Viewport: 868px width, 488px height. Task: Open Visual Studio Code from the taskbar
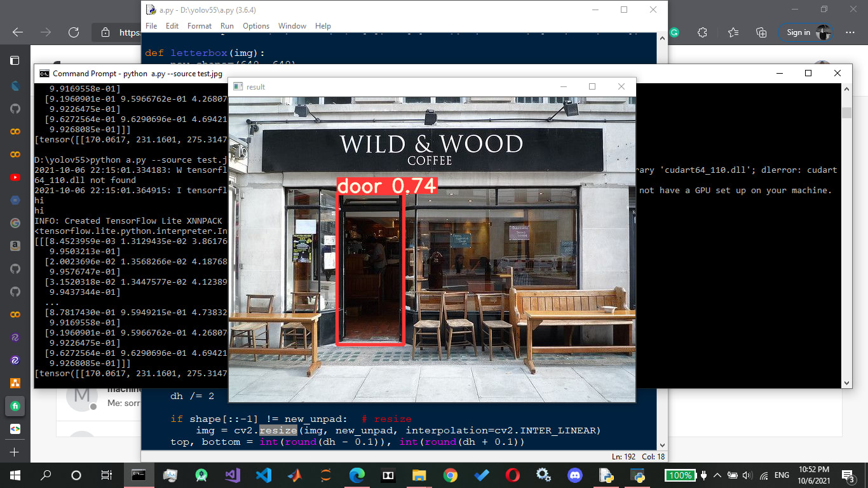tap(263, 475)
